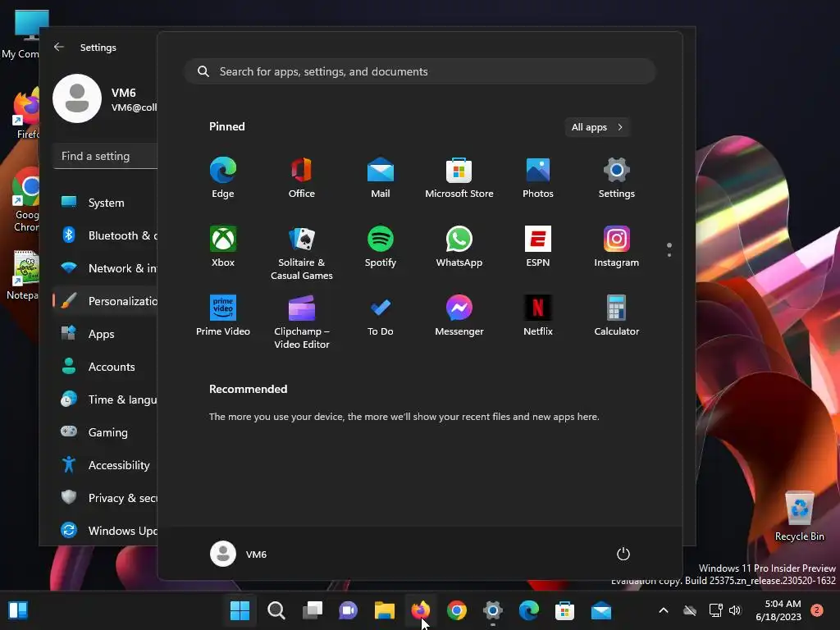Launch the To Do app
Viewport: 840px width, 630px height.
381,316
